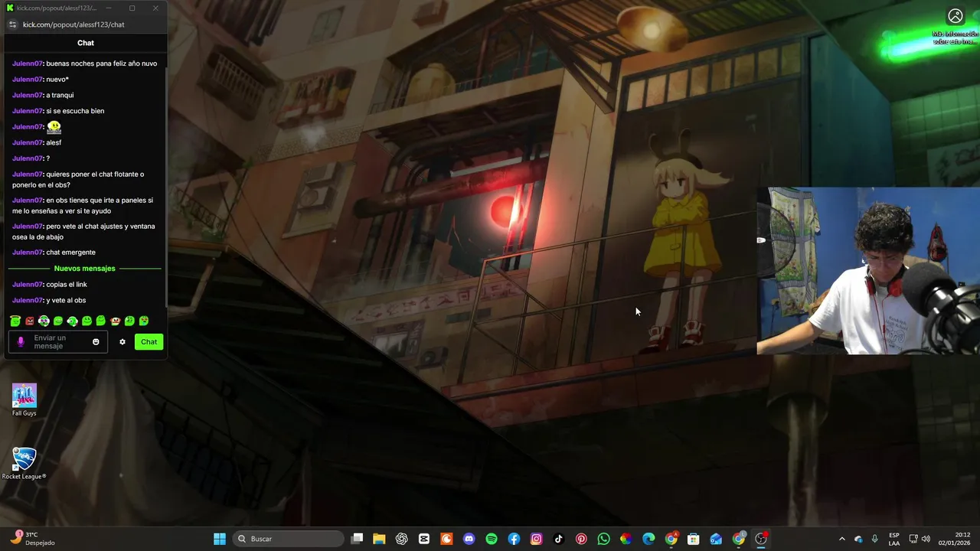Open Fall Guys desktop shortcut

(24, 400)
